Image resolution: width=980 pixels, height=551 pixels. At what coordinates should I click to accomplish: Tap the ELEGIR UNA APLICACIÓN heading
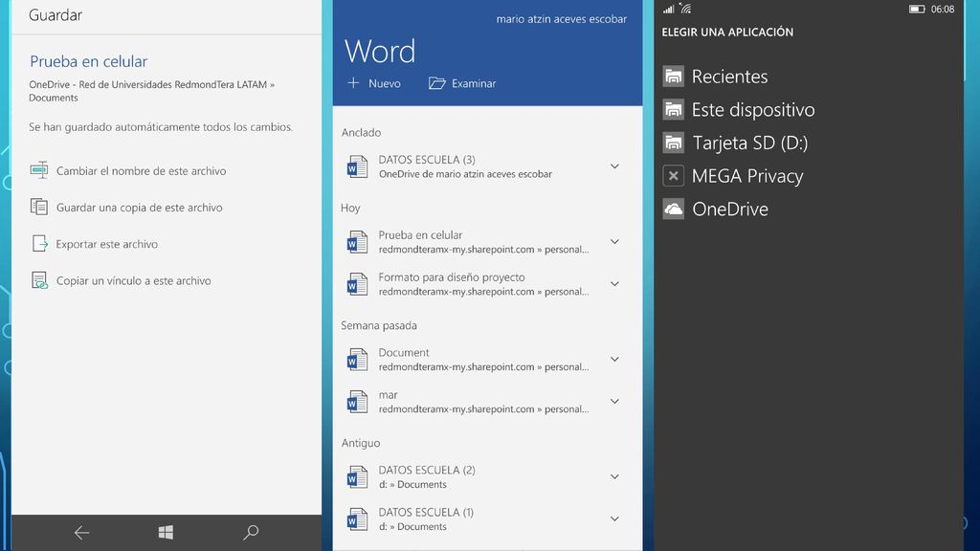[x=727, y=32]
